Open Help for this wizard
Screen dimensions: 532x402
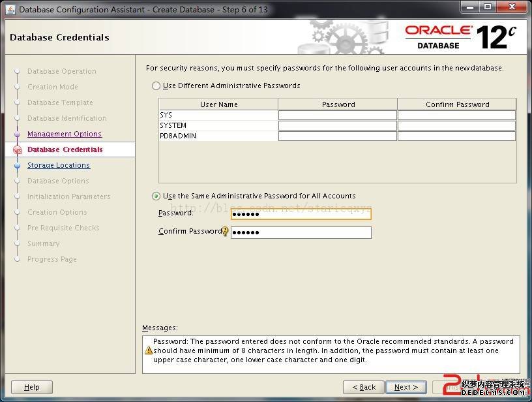click(x=31, y=387)
